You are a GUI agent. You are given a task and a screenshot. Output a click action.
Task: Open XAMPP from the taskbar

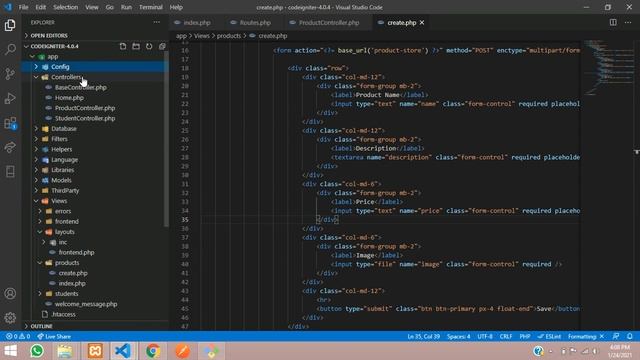[95, 351]
